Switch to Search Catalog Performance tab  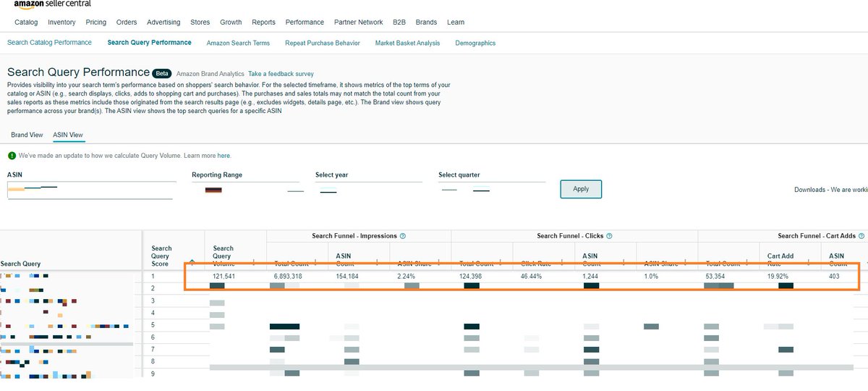pos(49,43)
